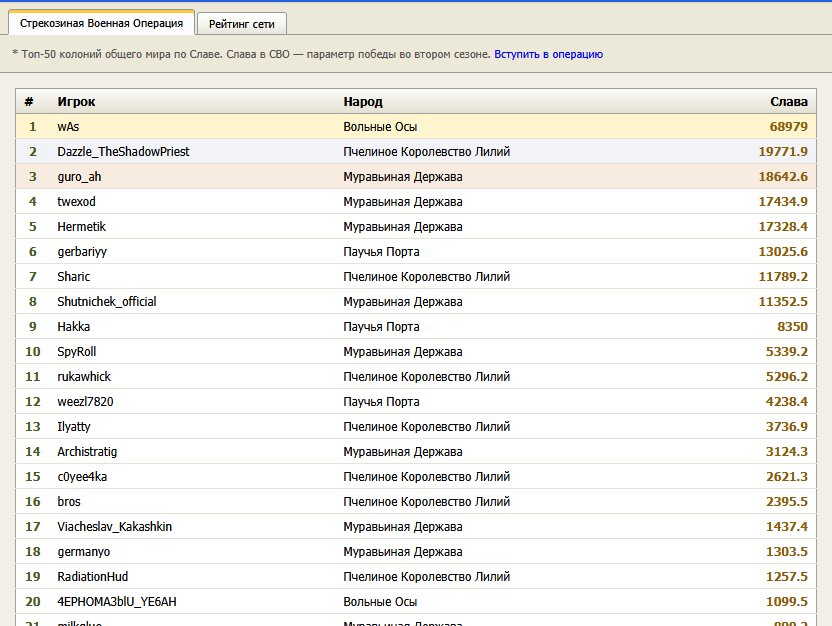
Task: Click glory score 68979
Action: click(x=788, y=127)
